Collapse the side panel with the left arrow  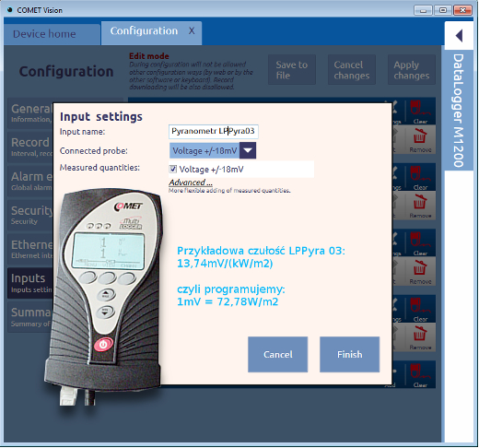tap(459, 36)
